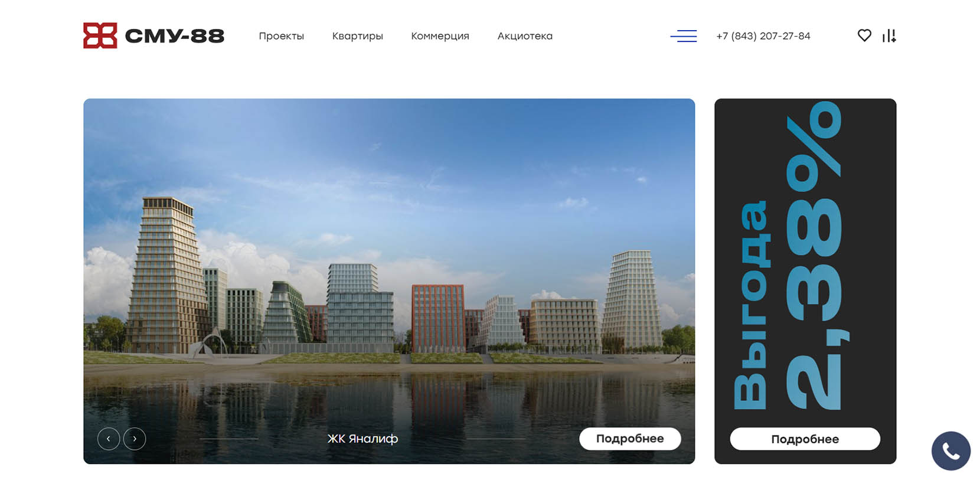Open the floating phone callback button
This screenshot has width=980, height=490.
coord(950,451)
